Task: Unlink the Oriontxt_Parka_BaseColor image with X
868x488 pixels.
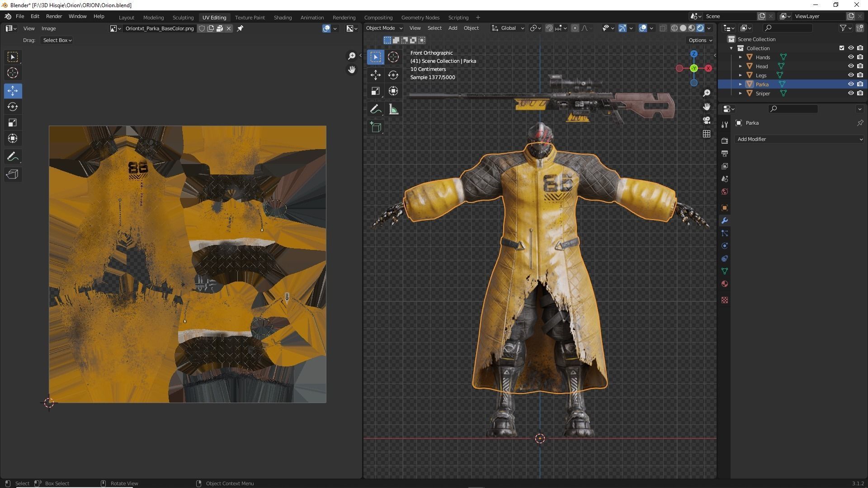Action: tap(229, 28)
